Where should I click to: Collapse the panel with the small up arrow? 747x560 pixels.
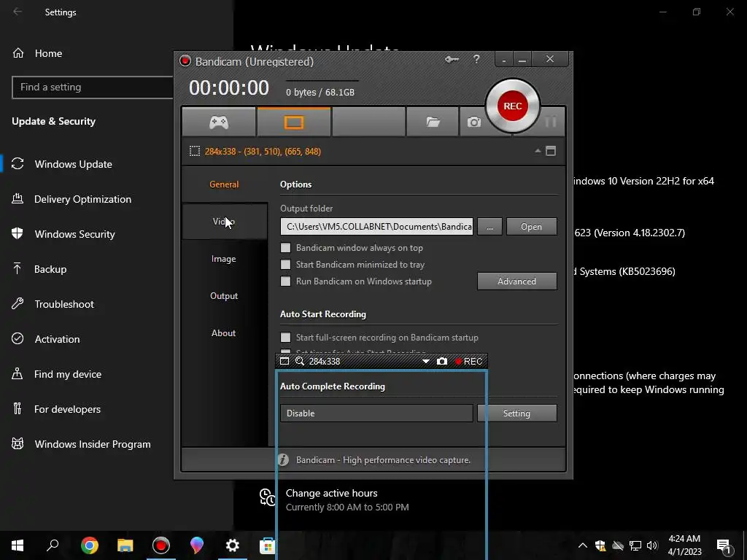538,151
